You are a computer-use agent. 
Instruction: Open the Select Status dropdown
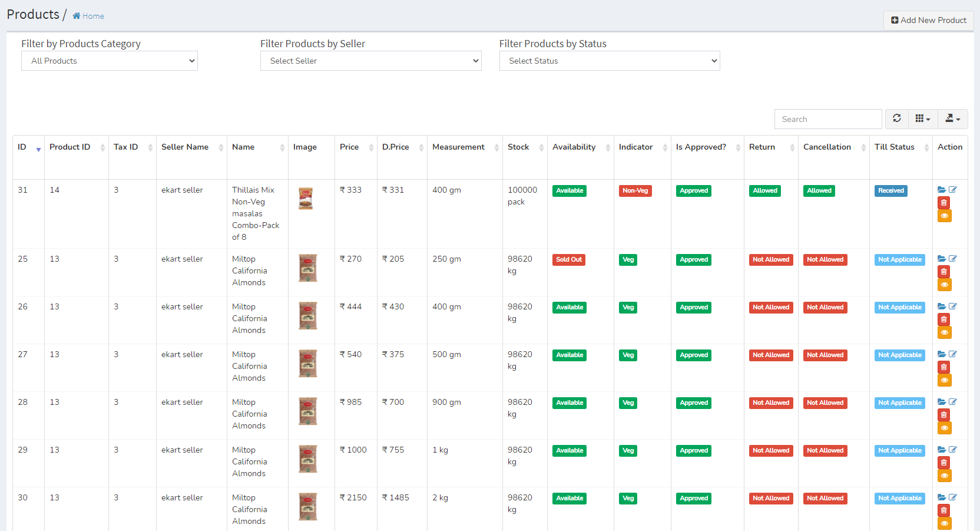(610, 61)
